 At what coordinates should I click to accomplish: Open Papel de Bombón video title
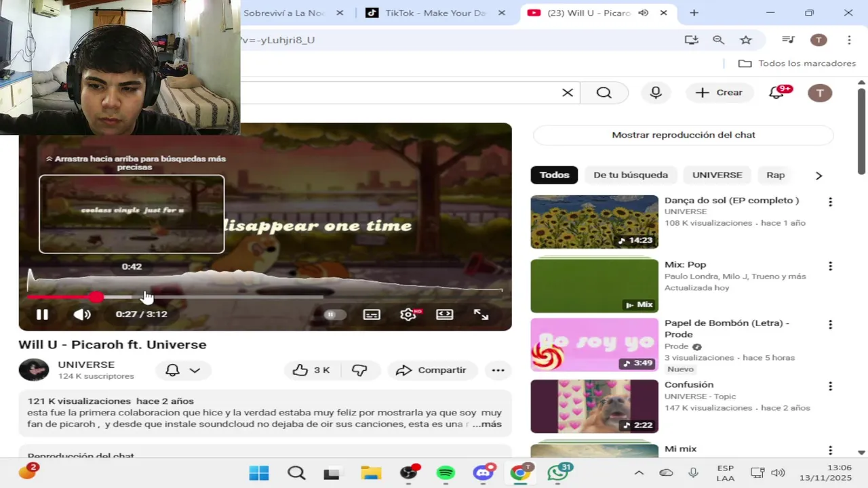point(727,329)
